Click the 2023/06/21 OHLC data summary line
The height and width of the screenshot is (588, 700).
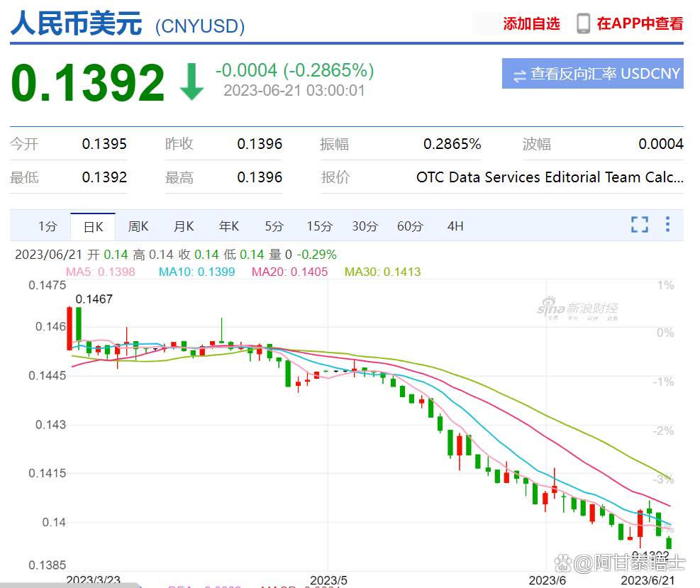pyautogui.click(x=175, y=255)
